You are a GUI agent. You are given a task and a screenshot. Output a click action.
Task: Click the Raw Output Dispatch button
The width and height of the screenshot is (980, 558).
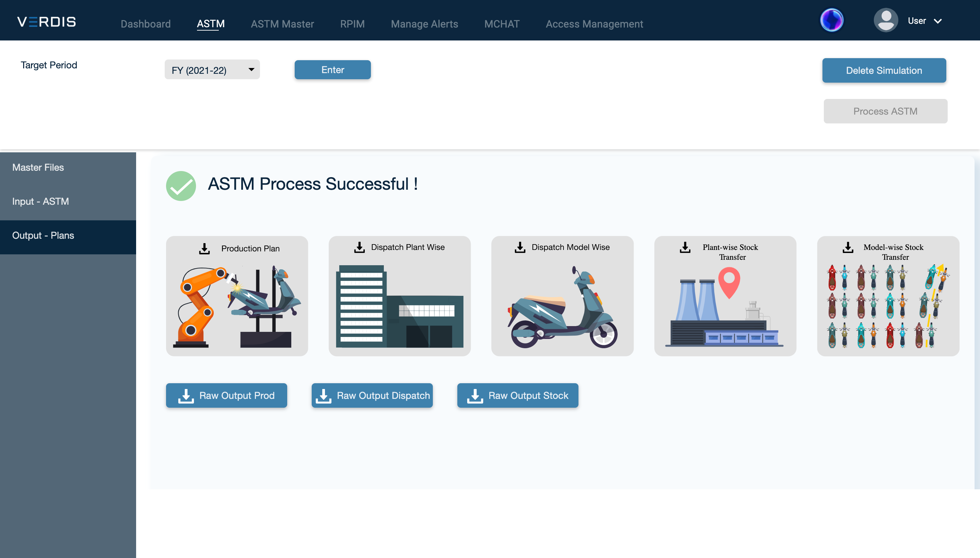(372, 395)
